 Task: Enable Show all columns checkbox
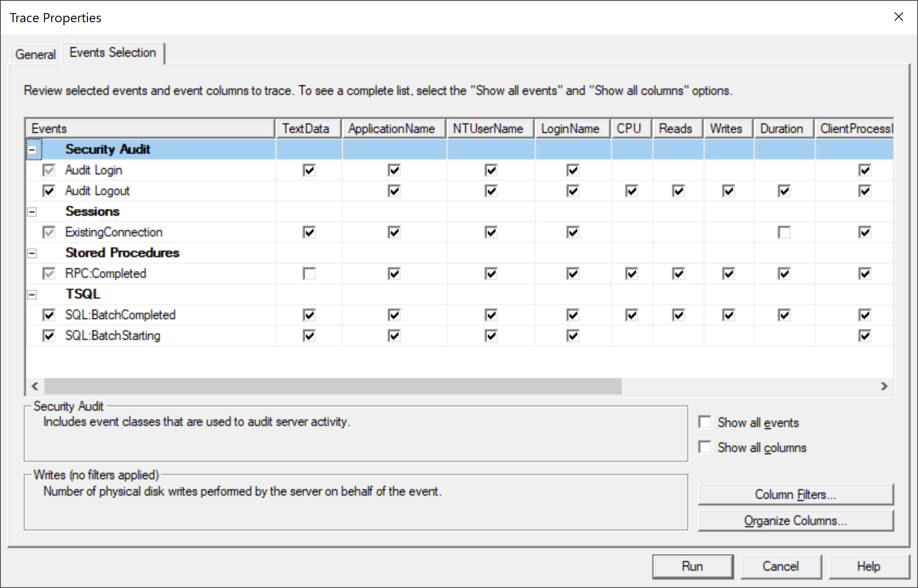point(705,447)
